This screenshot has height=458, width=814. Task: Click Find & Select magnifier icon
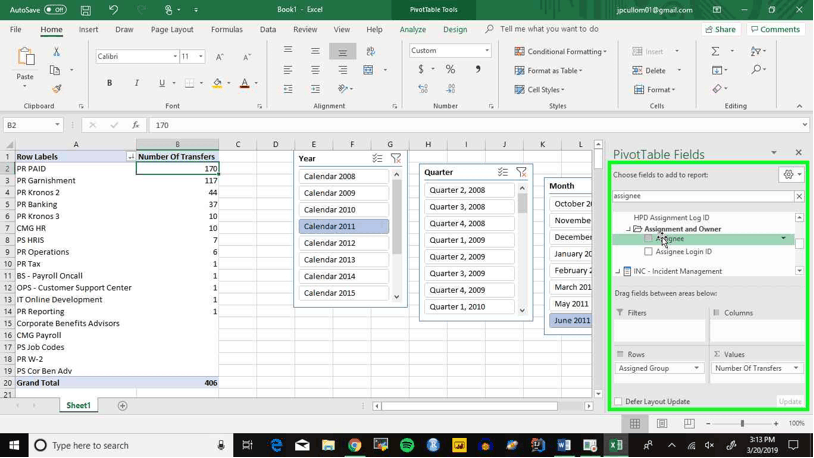tap(757, 69)
